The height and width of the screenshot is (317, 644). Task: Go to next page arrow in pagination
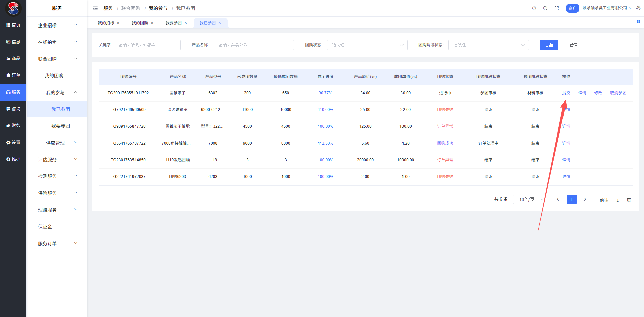tap(585, 199)
